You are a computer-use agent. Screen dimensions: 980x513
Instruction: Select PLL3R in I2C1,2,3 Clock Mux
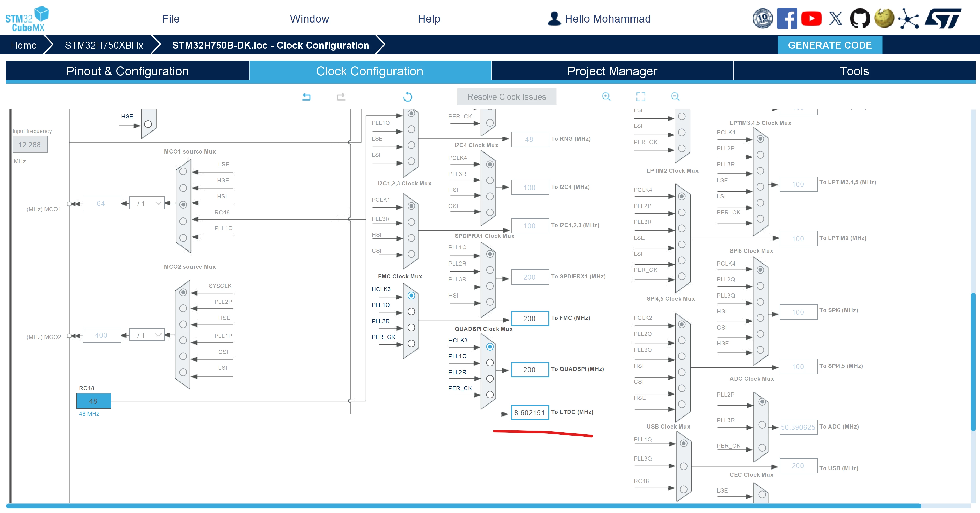(x=411, y=222)
